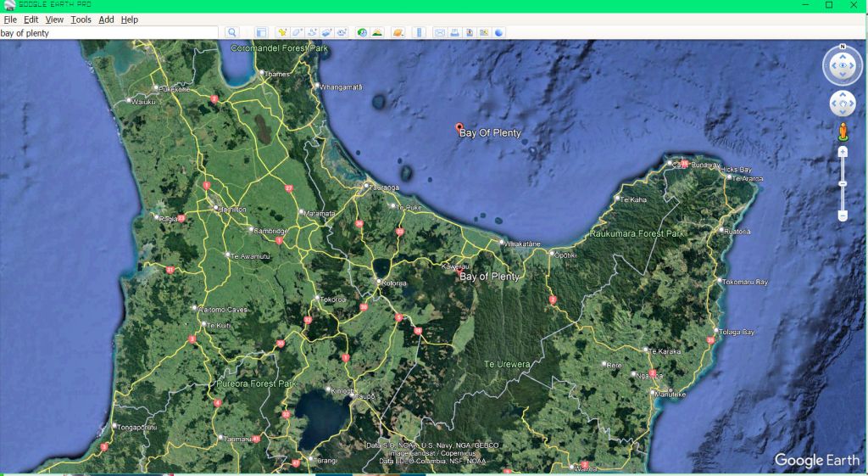Open the Ruler measuring tool
This screenshot has width=868, height=476.
(419, 32)
